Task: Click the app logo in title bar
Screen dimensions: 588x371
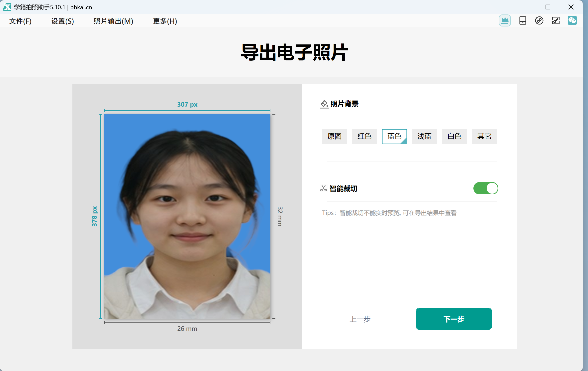Action: [x=7, y=7]
